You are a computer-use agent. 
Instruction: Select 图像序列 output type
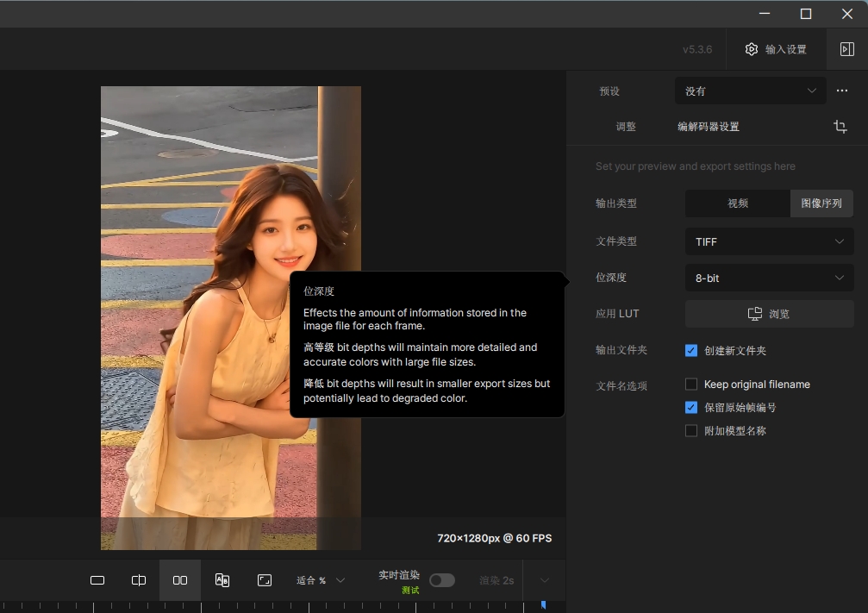tap(821, 203)
